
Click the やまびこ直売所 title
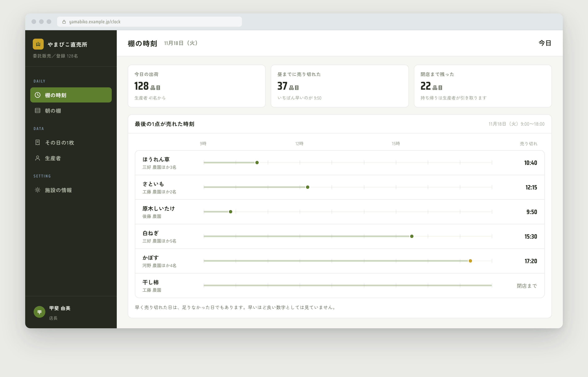pyautogui.click(x=67, y=45)
